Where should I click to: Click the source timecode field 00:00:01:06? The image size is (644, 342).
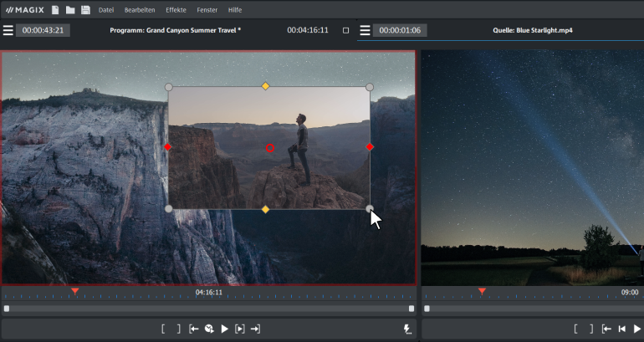400,30
